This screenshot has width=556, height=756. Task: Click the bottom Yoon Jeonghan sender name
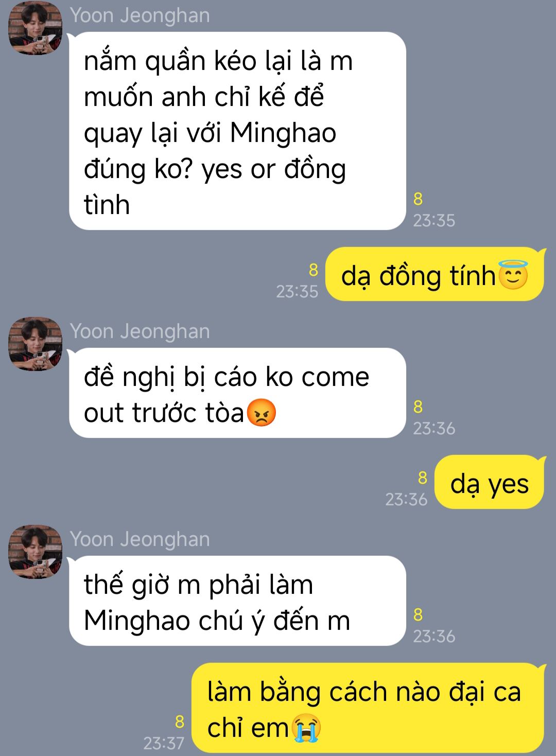(140, 539)
